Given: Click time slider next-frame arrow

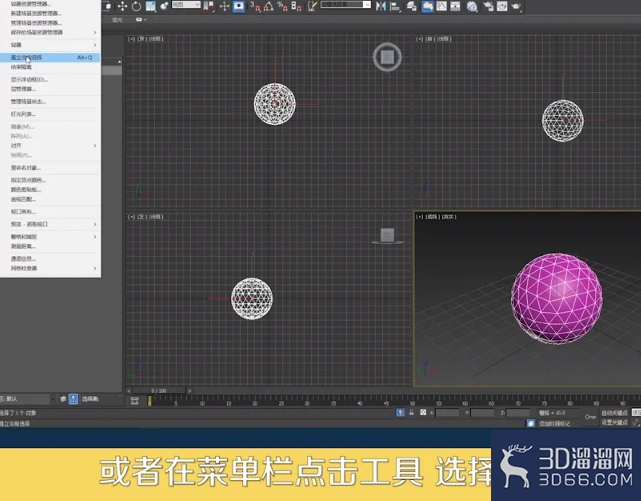Looking at the screenshot, I should coord(189,391).
